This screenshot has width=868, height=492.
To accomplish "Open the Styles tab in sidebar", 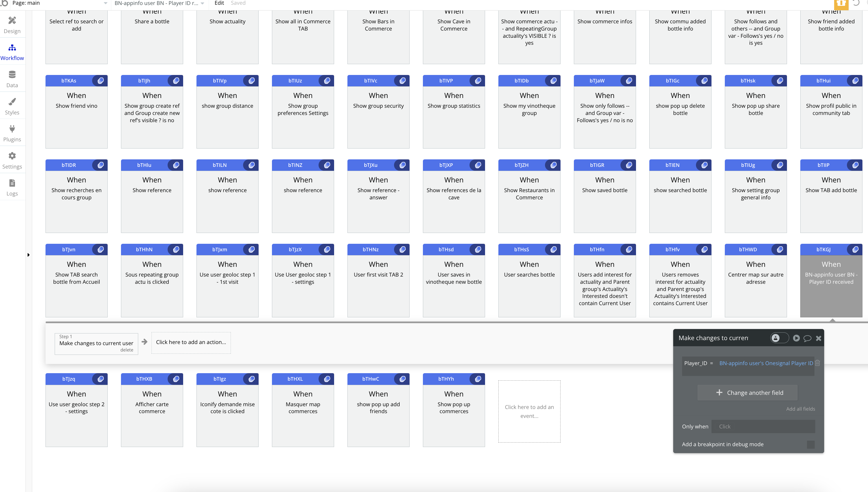I will [12, 106].
